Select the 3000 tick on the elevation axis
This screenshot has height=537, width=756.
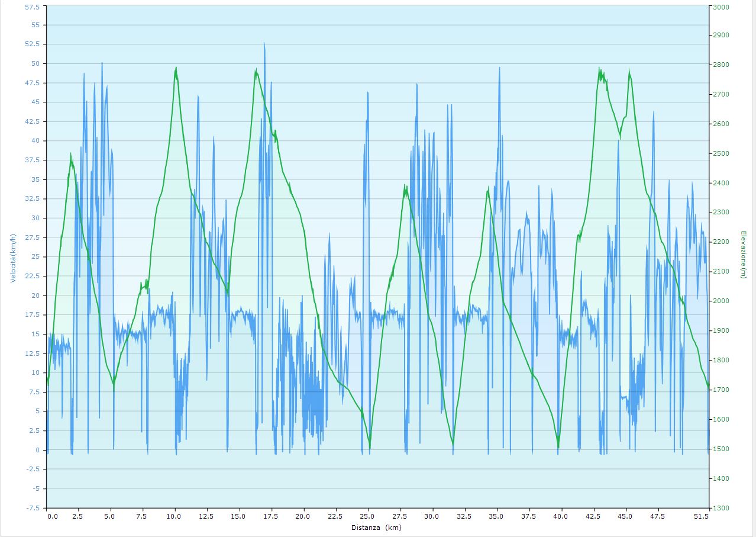(x=721, y=7)
